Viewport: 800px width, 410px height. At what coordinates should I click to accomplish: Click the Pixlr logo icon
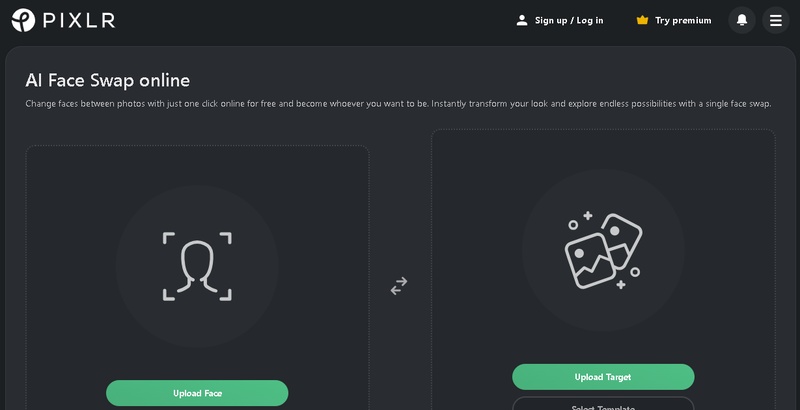[x=23, y=20]
